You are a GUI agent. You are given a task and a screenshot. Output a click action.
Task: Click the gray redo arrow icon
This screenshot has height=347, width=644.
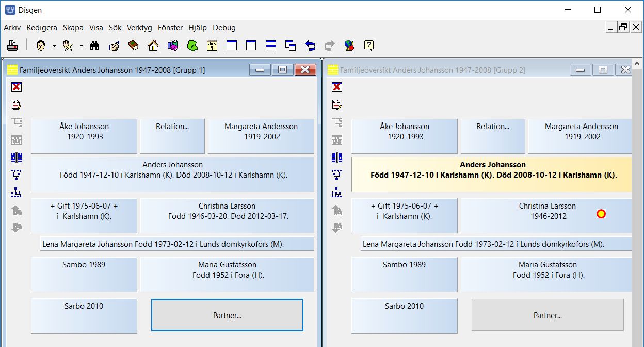pos(329,45)
